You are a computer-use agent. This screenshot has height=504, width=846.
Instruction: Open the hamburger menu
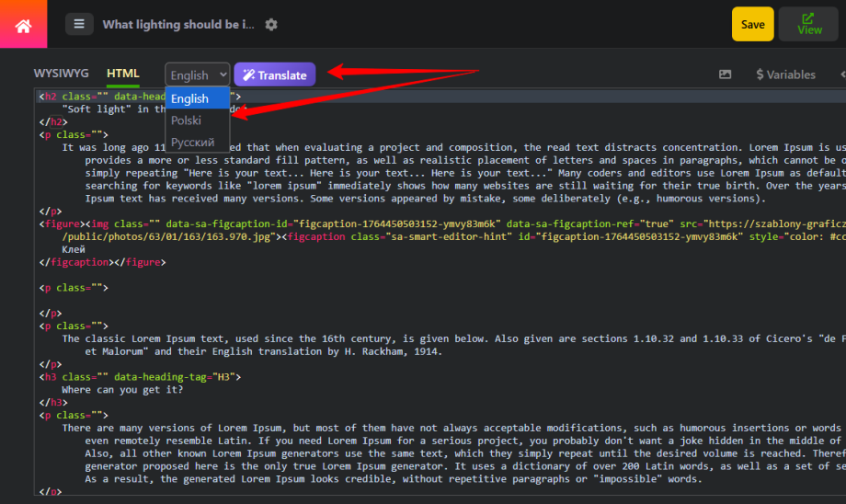(79, 24)
